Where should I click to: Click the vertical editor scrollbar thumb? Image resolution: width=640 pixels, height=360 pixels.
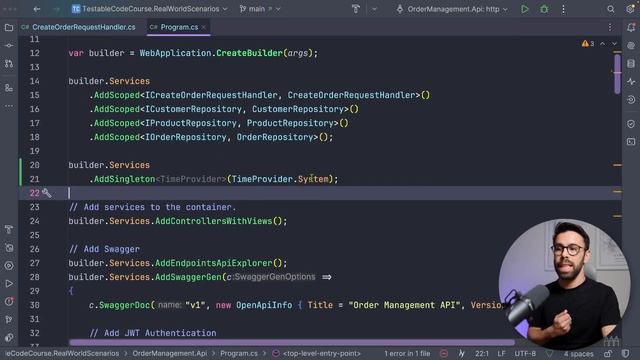617,74
